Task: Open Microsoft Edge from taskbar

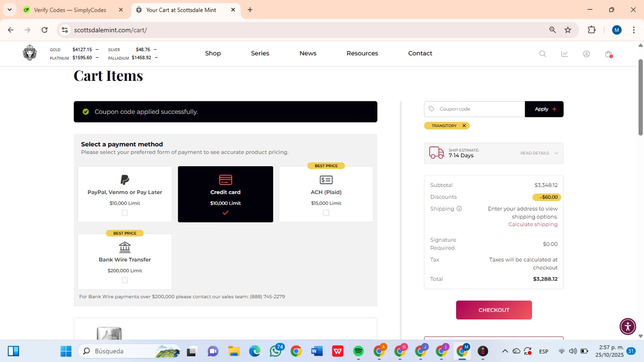Action: [255, 351]
